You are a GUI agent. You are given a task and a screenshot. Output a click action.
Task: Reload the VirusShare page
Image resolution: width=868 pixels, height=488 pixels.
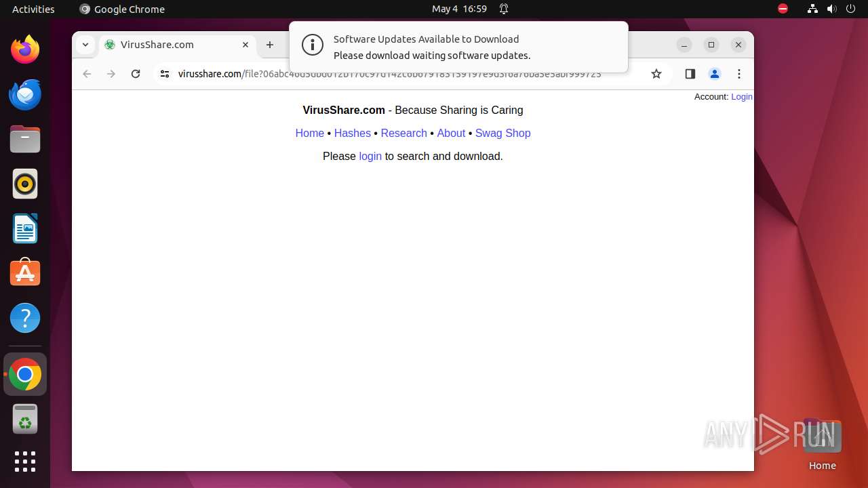tap(136, 74)
